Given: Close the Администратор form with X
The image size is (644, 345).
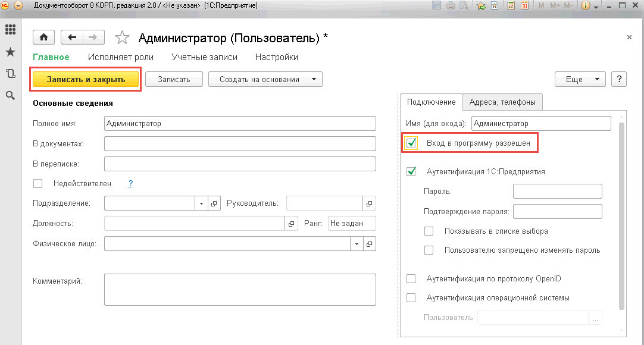Looking at the screenshot, I should pyautogui.click(x=629, y=37).
